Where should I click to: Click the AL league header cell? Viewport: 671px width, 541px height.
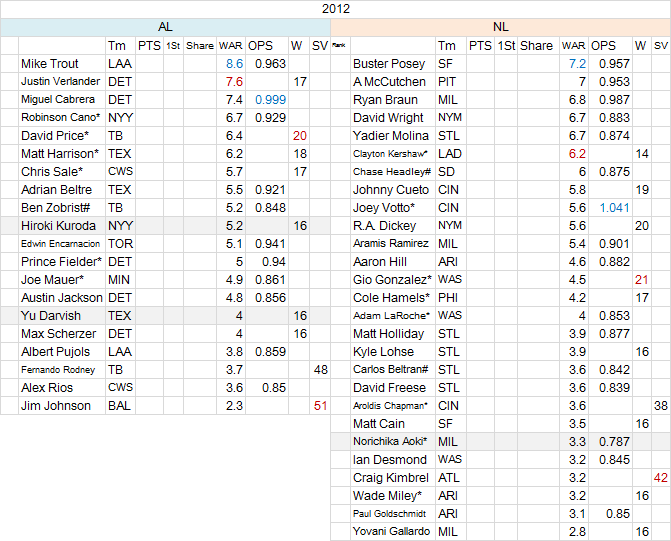click(x=165, y=27)
